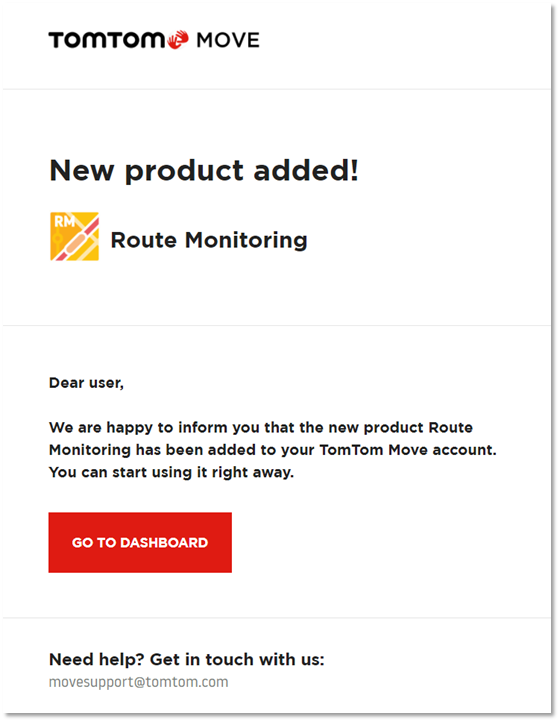Click the MOVE text beside the logo
Screen dimensions: 560x722
pos(228,41)
